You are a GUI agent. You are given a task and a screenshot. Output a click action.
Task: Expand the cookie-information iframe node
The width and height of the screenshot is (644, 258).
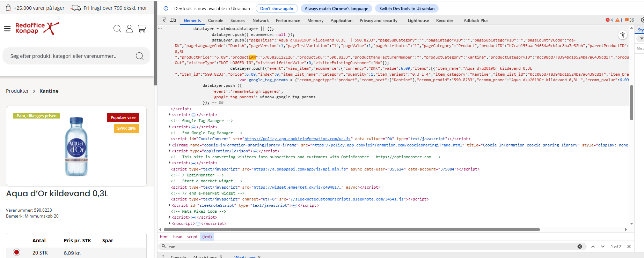click(170, 145)
